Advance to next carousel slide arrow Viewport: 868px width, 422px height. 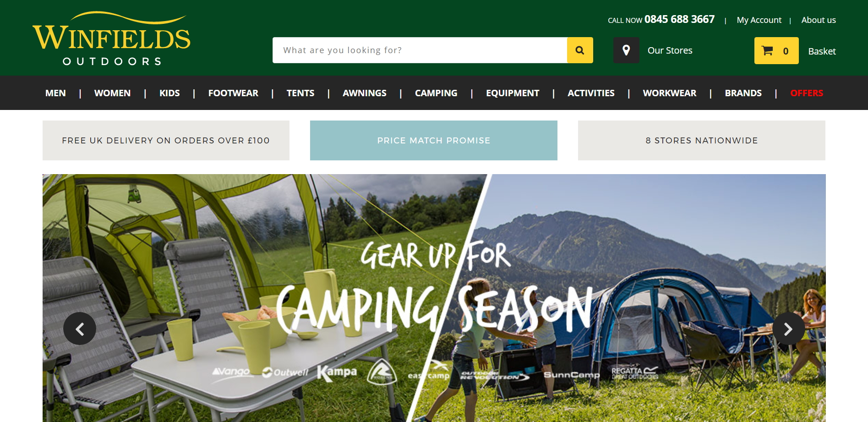coord(788,329)
